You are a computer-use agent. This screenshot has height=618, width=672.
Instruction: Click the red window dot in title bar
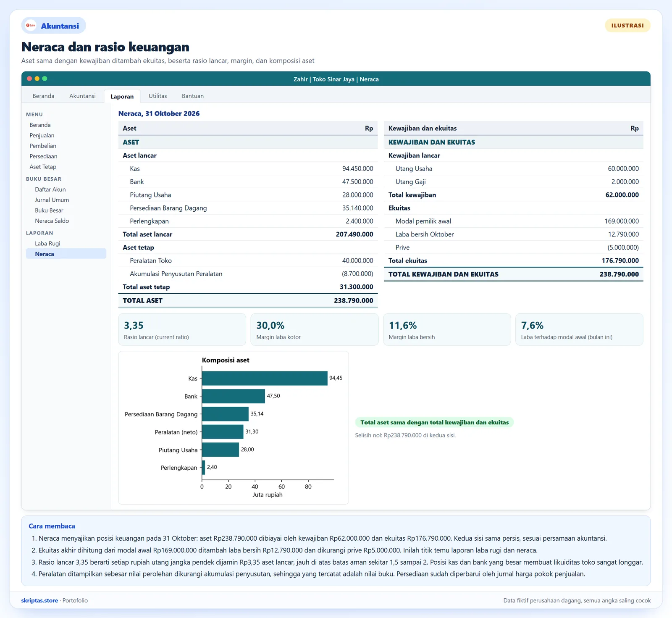tap(29, 79)
